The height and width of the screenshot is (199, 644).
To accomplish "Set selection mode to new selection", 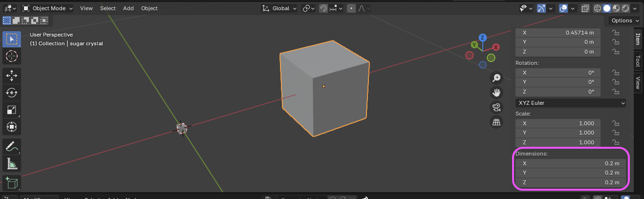I will pyautogui.click(x=7, y=20).
